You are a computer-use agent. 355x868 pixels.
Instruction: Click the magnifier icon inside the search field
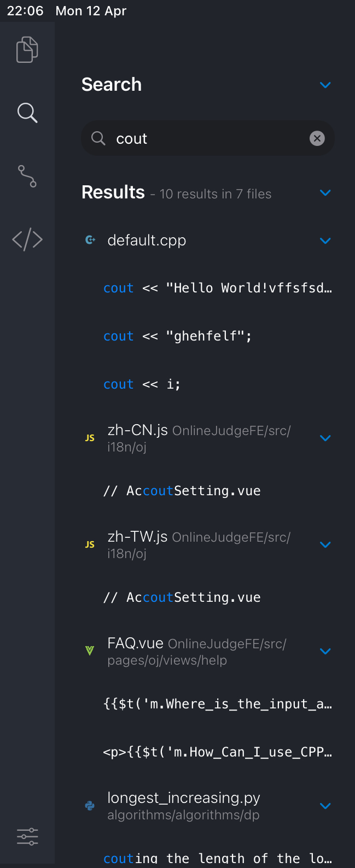[x=98, y=138]
